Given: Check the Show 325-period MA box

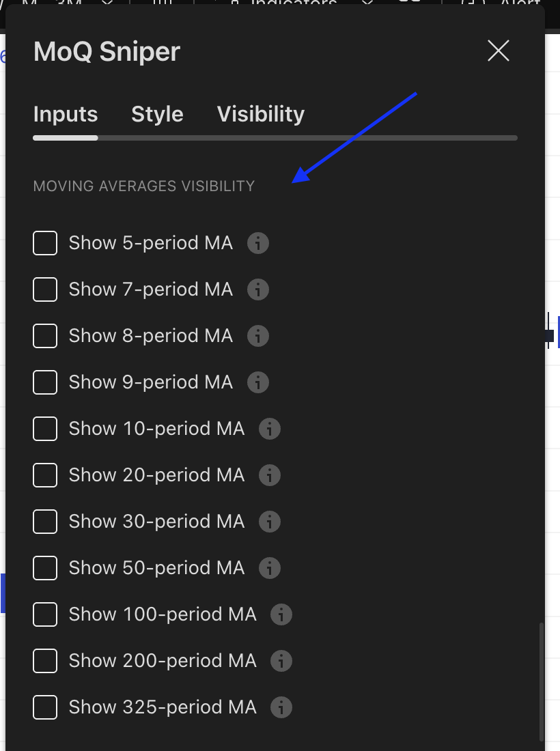Looking at the screenshot, I should point(45,707).
